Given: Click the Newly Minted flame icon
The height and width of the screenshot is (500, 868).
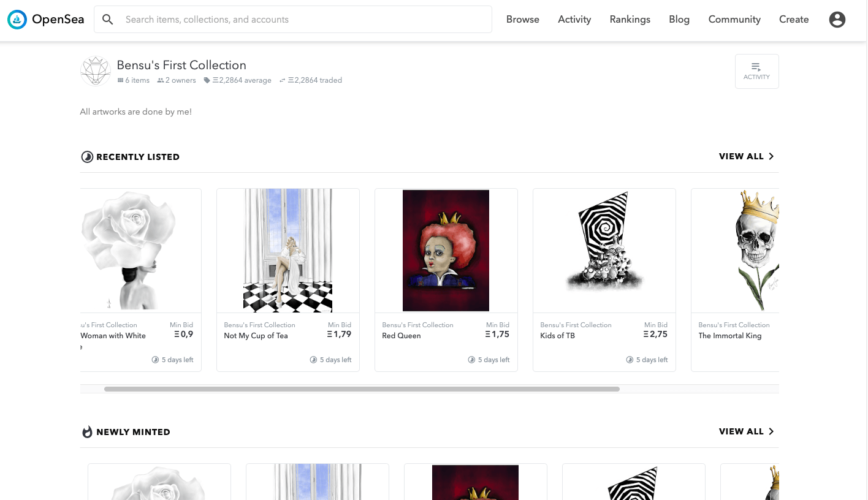Looking at the screenshot, I should coord(87,432).
